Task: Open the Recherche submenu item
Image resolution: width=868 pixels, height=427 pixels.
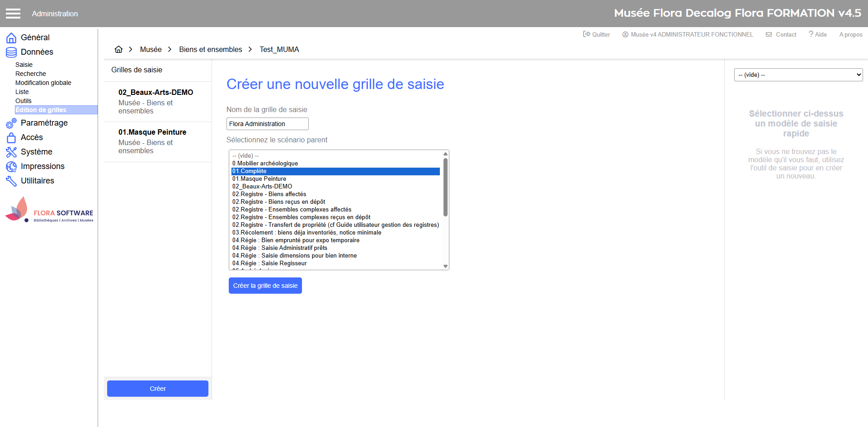Action: pyautogui.click(x=31, y=74)
